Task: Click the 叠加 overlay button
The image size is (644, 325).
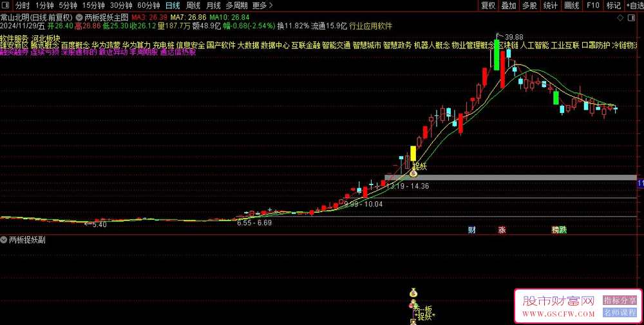Action: (509, 6)
